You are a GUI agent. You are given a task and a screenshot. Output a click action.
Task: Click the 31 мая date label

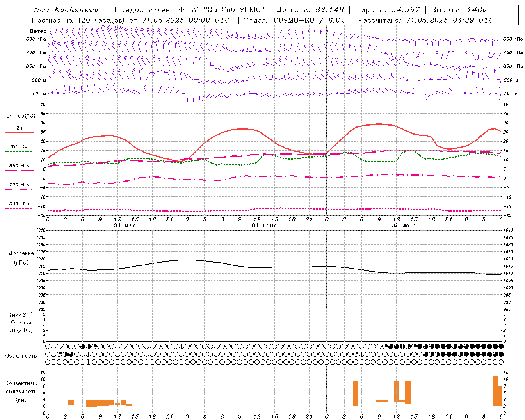(x=125, y=226)
